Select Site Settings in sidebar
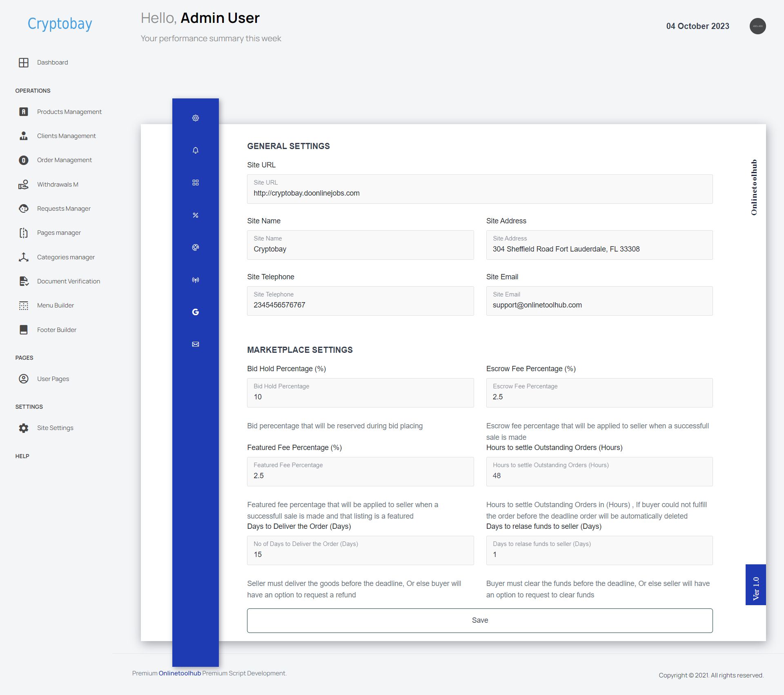Viewport: 784px width, 695px height. click(x=55, y=428)
